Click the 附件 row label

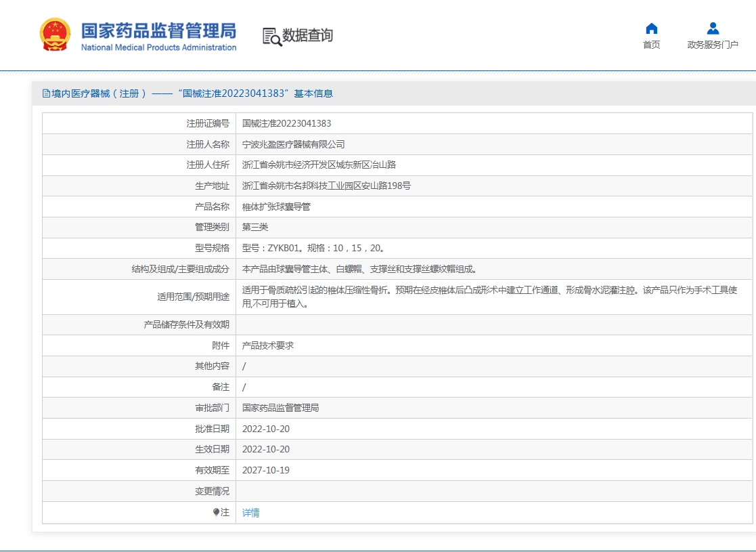click(x=221, y=345)
